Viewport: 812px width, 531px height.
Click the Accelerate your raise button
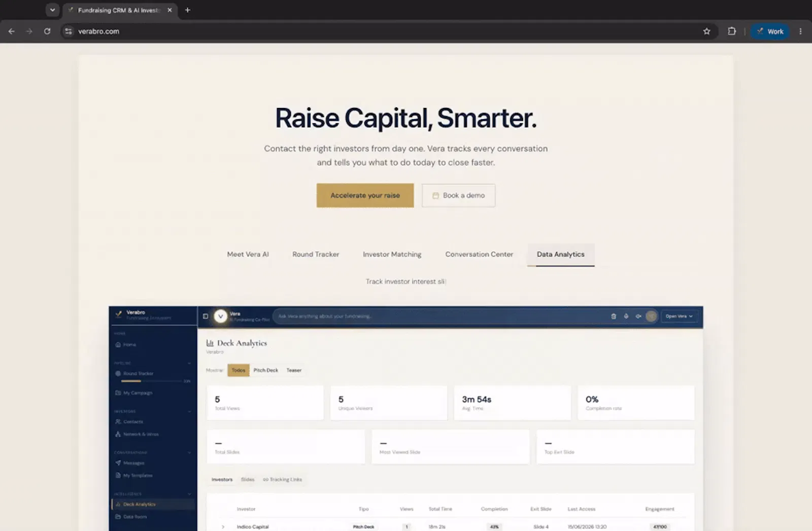pos(365,195)
